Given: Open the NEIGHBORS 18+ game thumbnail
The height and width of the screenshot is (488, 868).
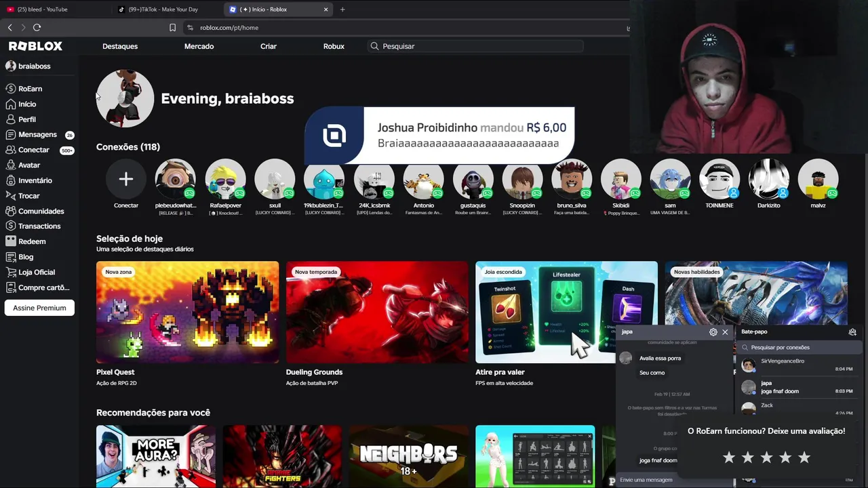Looking at the screenshot, I should [x=408, y=457].
